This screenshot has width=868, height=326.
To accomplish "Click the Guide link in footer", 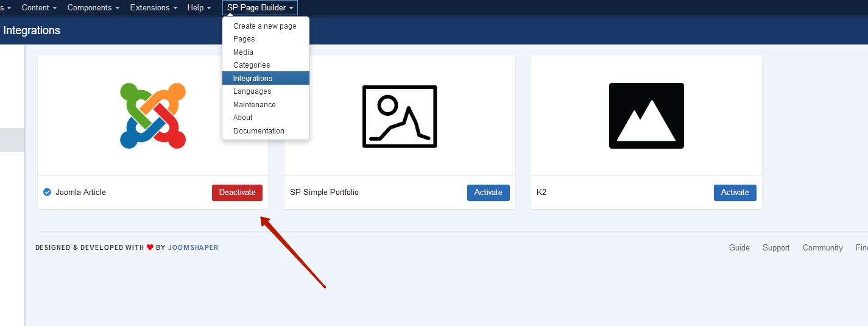I will (739, 248).
